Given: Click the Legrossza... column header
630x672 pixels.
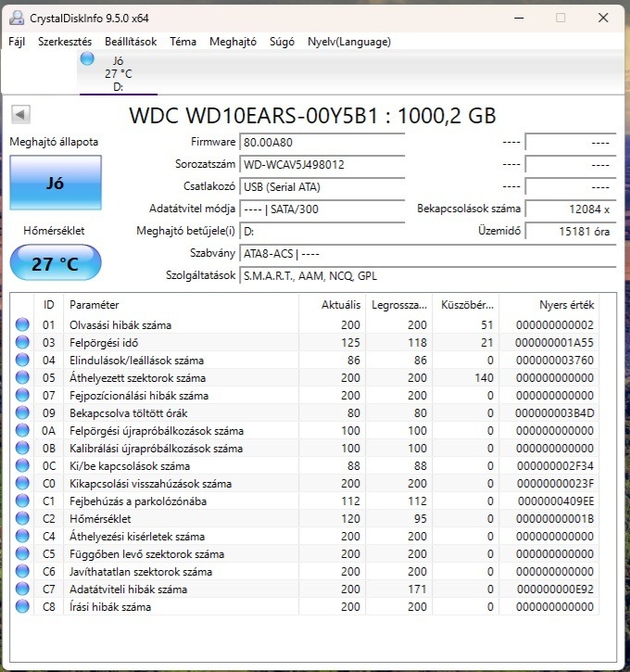Looking at the screenshot, I should click(x=399, y=305).
